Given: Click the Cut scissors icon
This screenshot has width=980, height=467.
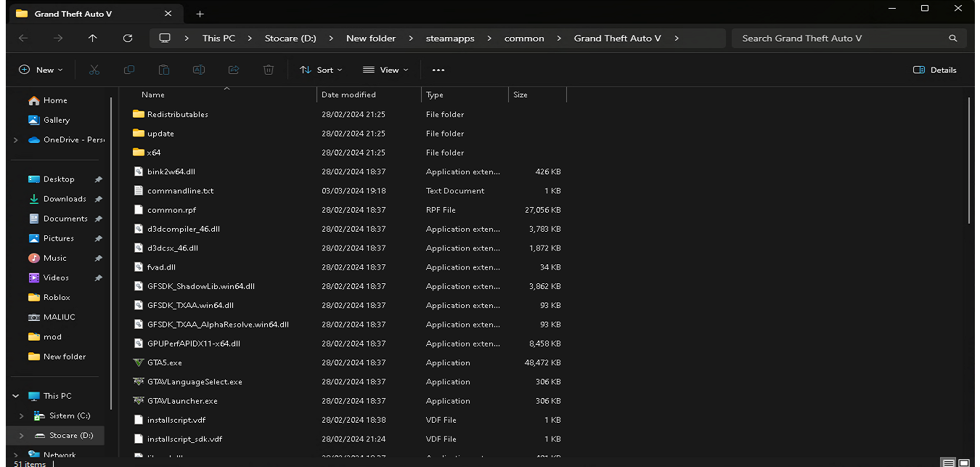Looking at the screenshot, I should pos(94,70).
